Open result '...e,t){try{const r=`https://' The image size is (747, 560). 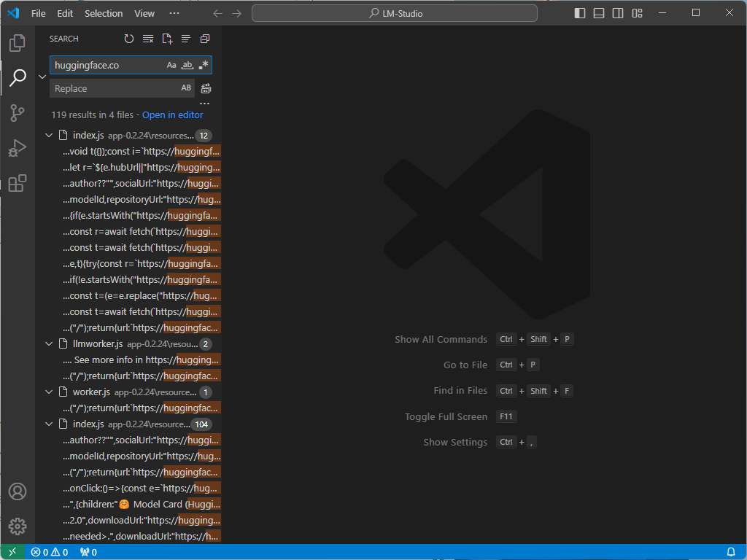coord(142,264)
